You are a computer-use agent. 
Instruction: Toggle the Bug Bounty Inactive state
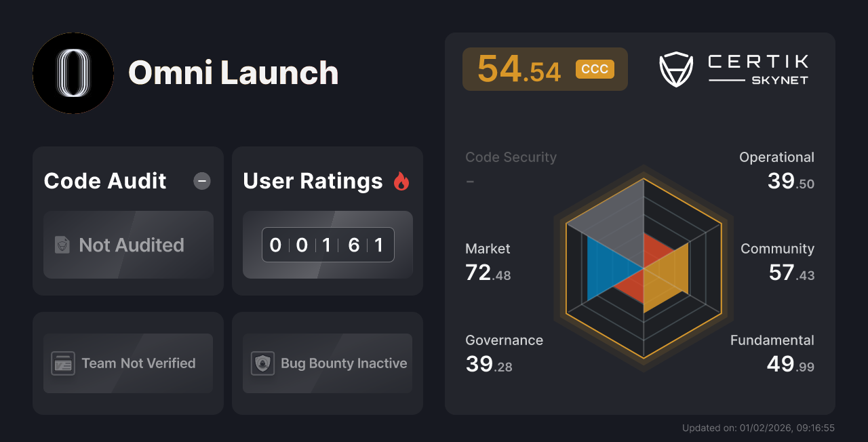pos(327,363)
